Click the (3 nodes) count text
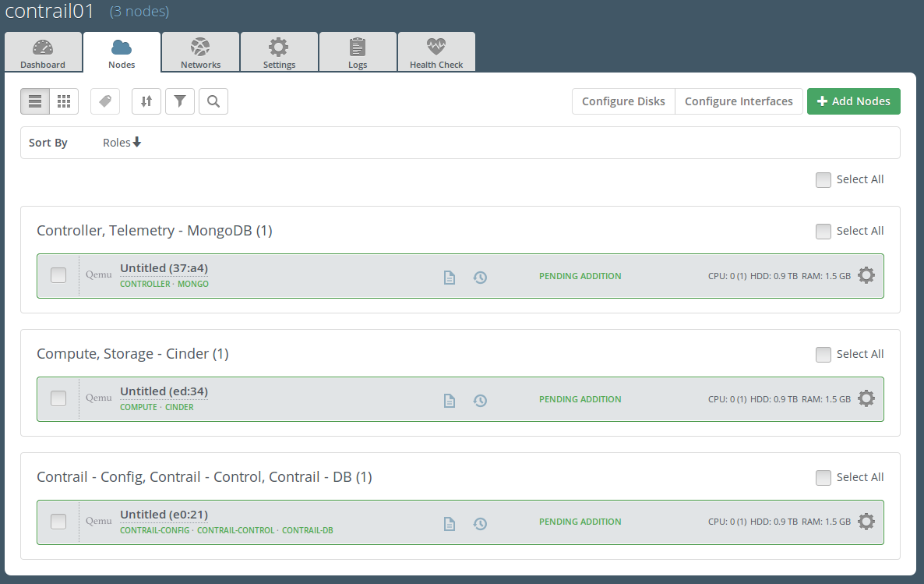 [x=139, y=12]
